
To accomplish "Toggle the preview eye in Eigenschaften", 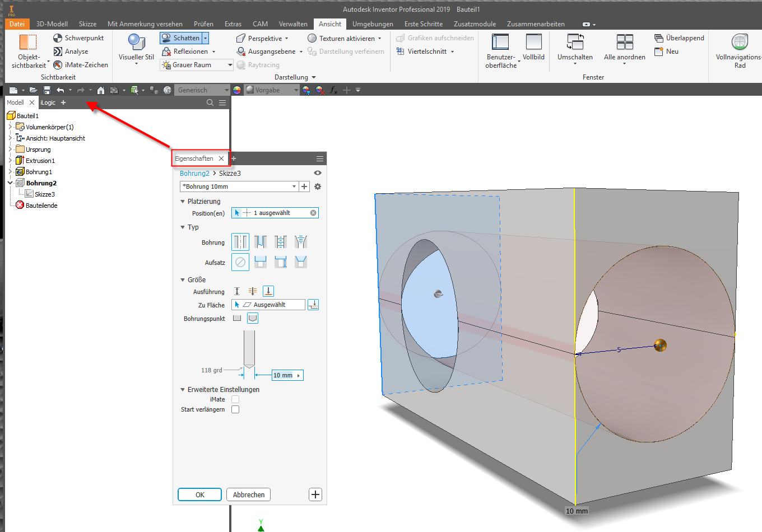I will [318, 173].
